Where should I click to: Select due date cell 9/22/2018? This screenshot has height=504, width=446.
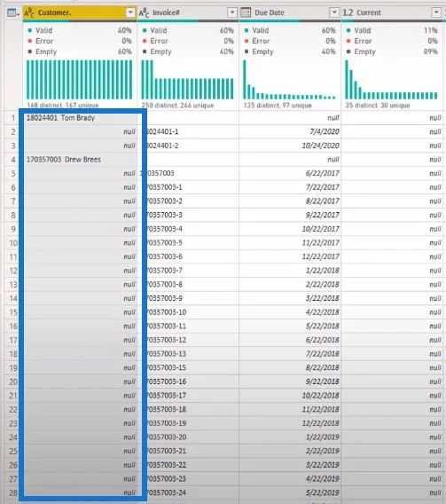tap(290, 382)
